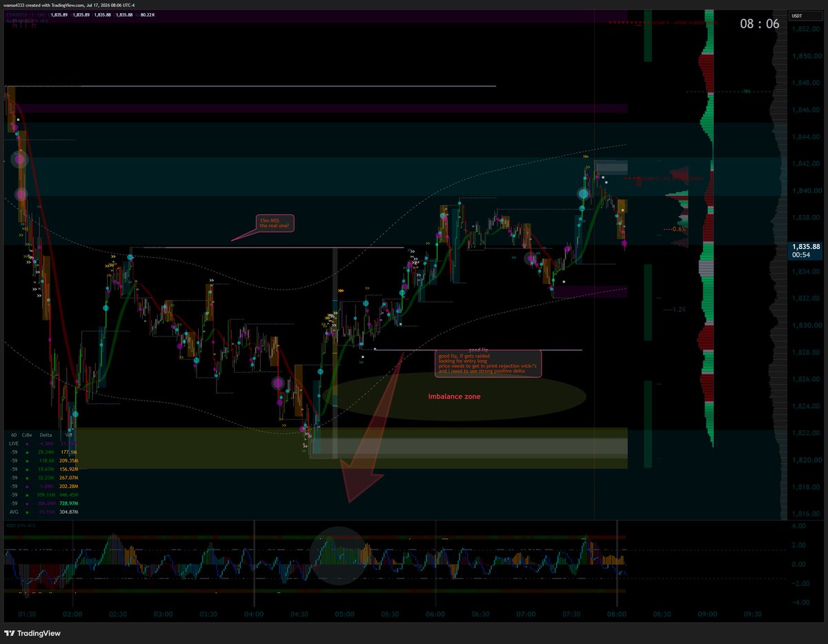This screenshot has width=828, height=644.
Task: Click the 1,824.00 price scale label
Action: (806, 406)
